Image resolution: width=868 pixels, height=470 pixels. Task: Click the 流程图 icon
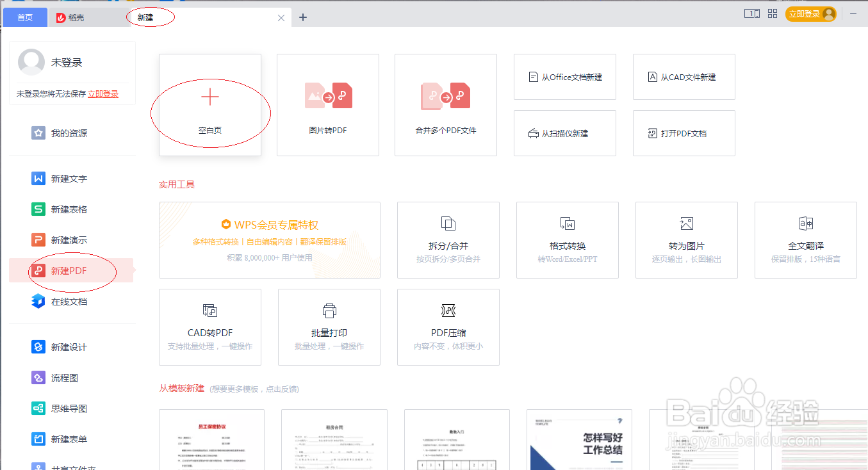38,378
